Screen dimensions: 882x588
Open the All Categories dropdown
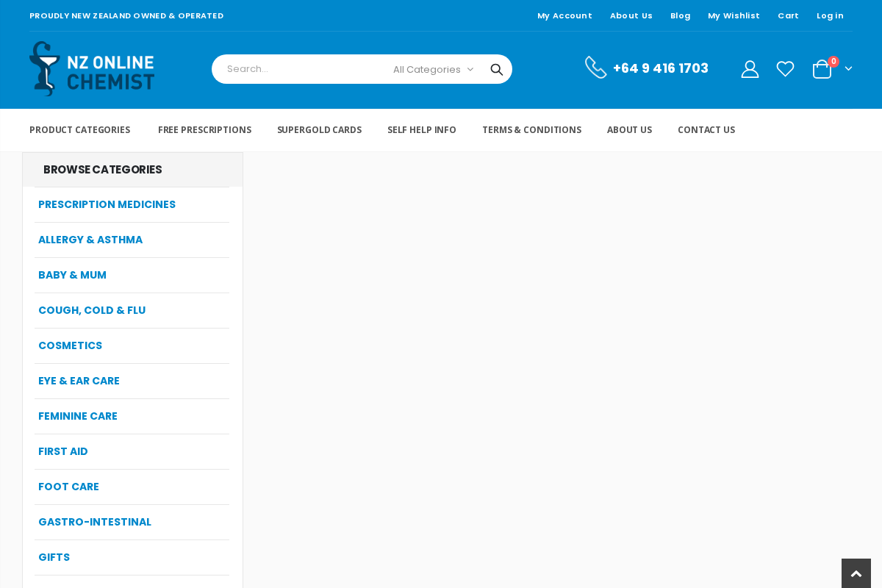click(x=432, y=68)
